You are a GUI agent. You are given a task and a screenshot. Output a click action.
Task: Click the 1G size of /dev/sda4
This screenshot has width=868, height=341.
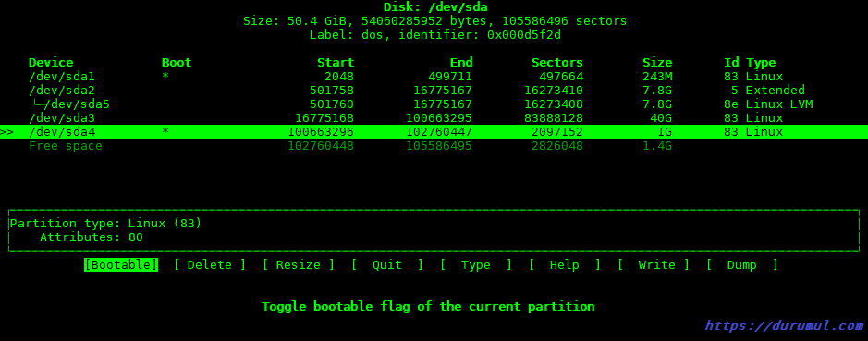(x=665, y=132)
